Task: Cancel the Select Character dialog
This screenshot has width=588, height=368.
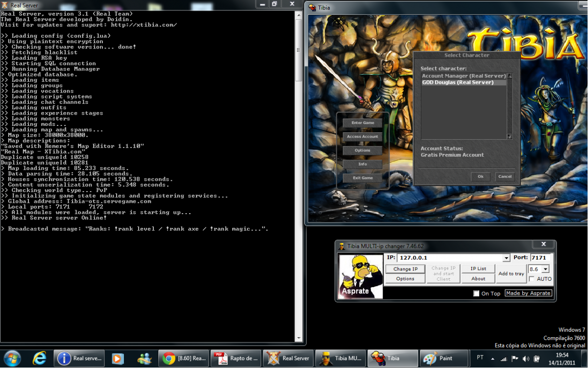Action: click(x=505, y=176)
